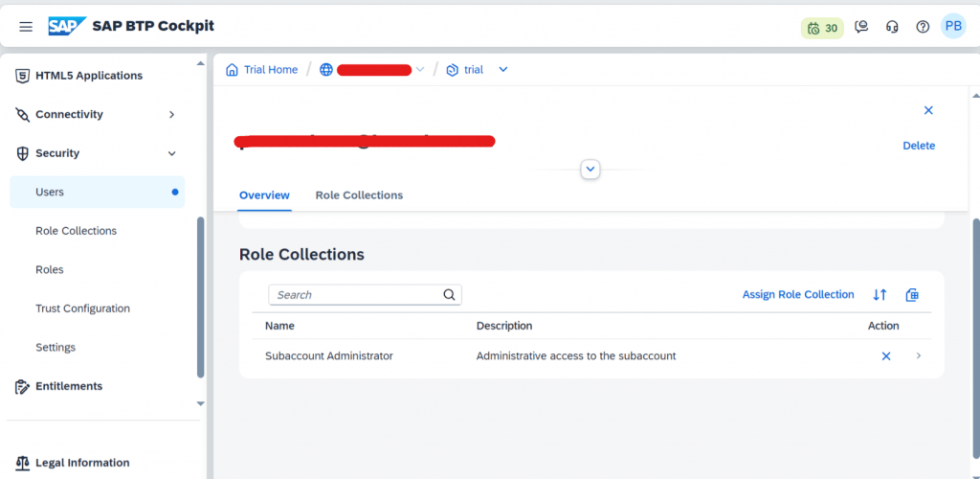980x479 pixels.
Task: Click the sidebar scroll up arrow
Action: pyautogui.click(x=200, y=64)
